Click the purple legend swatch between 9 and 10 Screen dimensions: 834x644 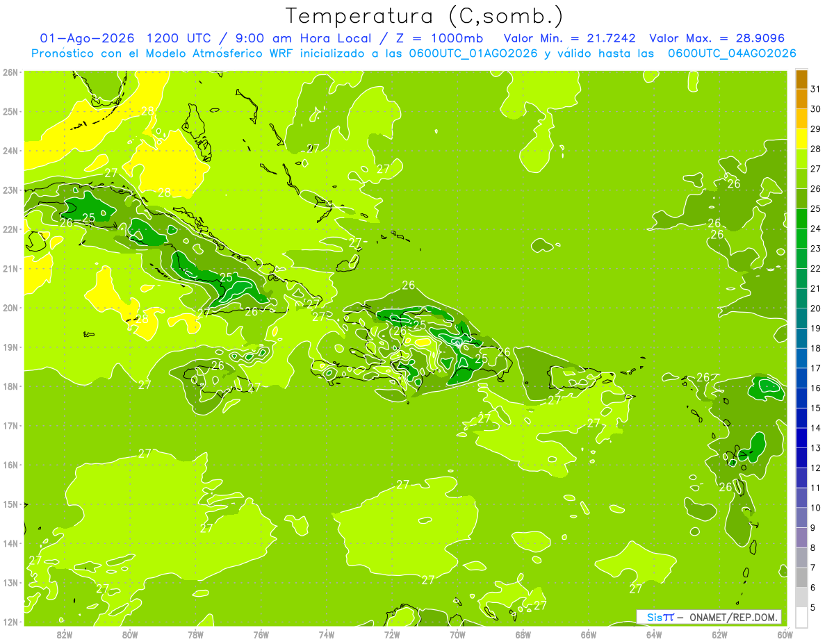tap(801, 518)
